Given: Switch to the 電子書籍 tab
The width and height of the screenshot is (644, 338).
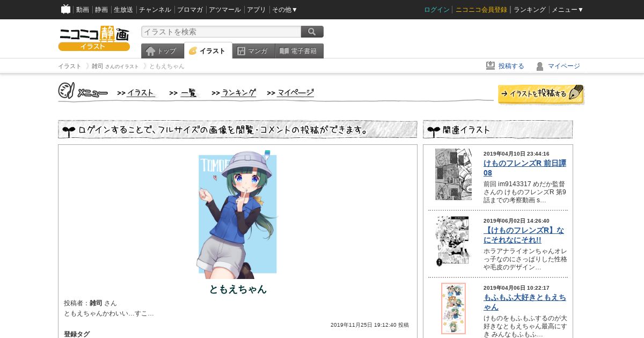Looking at the screenshot, I should coord(299,51).
